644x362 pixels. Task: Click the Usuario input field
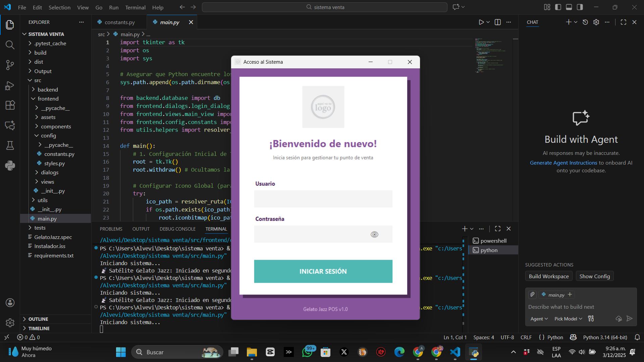(x=323, y=199)
